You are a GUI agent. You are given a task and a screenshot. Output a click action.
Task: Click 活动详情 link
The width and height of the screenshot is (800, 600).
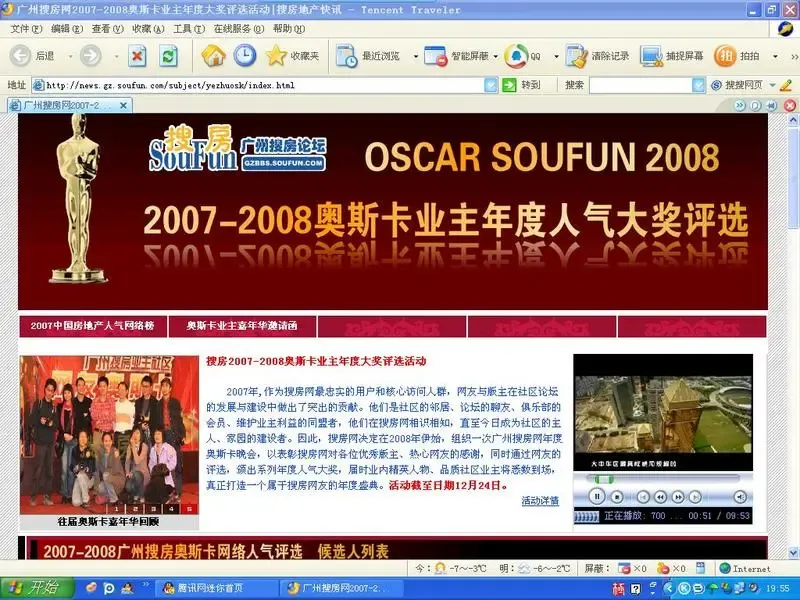tap(540, 501)
